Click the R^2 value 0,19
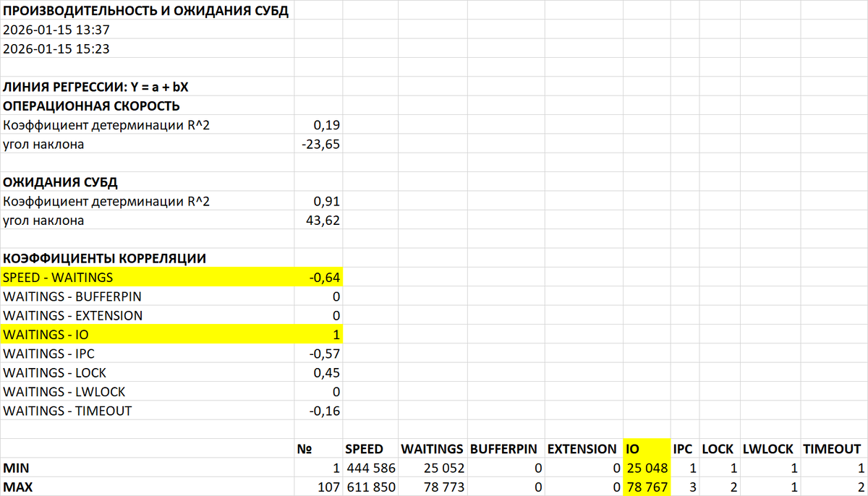The image size is (868, 496). 327,126
